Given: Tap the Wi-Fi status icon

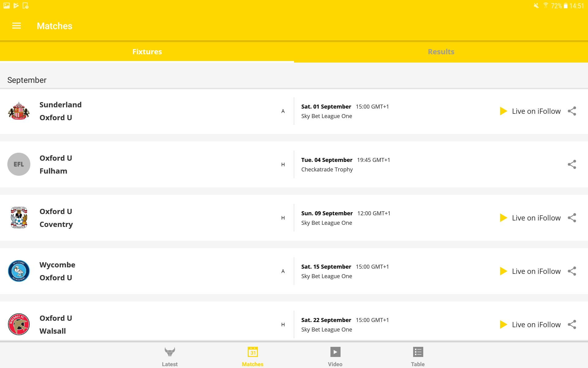Looking at the screenshot, I should pos(545,5).
